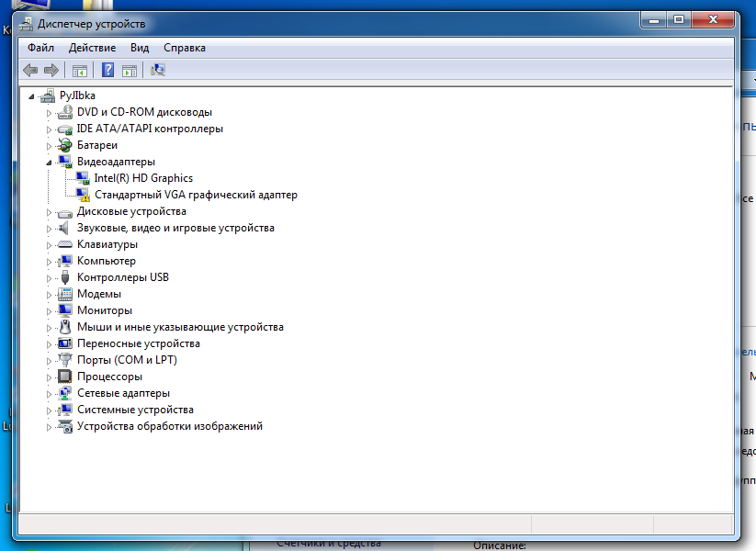Open Help via the blue question mark icon
756x551 pixels.
[x=107, y=70]
